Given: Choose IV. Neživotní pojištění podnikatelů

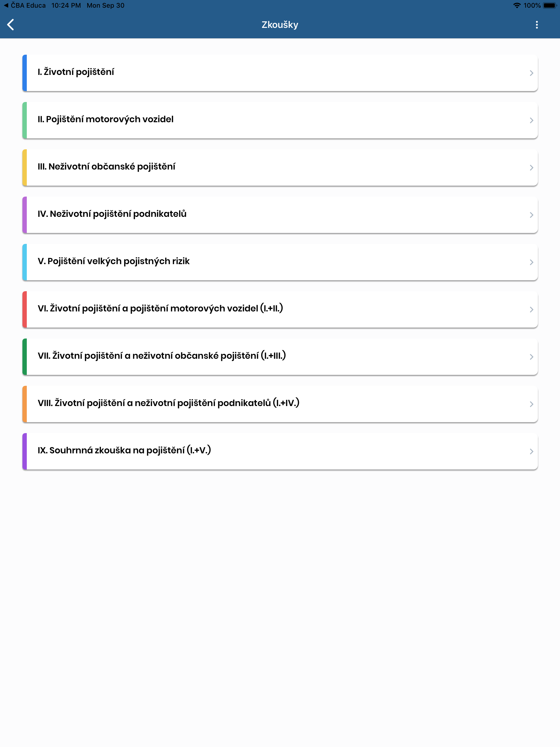Looking at the screenshot, I should click(280, 215).
